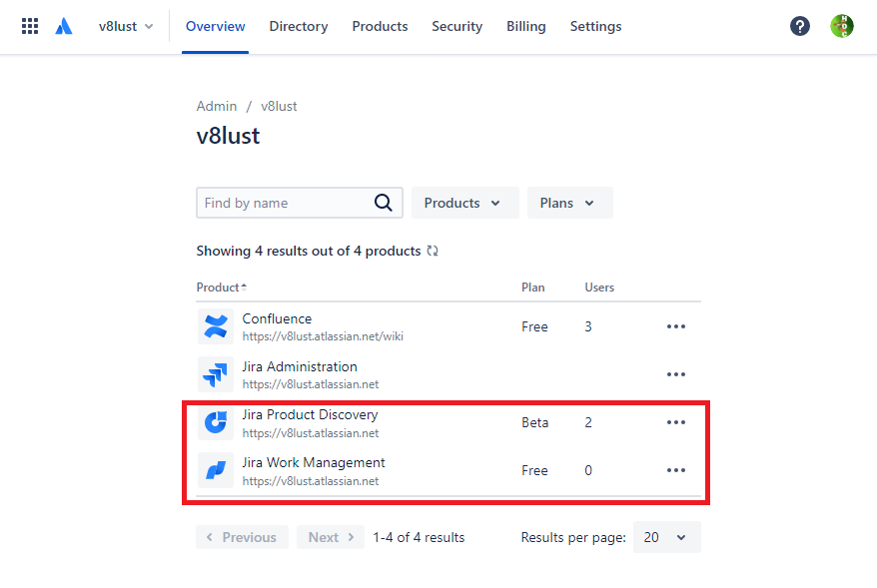The width and height of the screenshot is (877, 588).
Task: Click the 1-4 of 4 results text
Action: click(x=419, y=537)
